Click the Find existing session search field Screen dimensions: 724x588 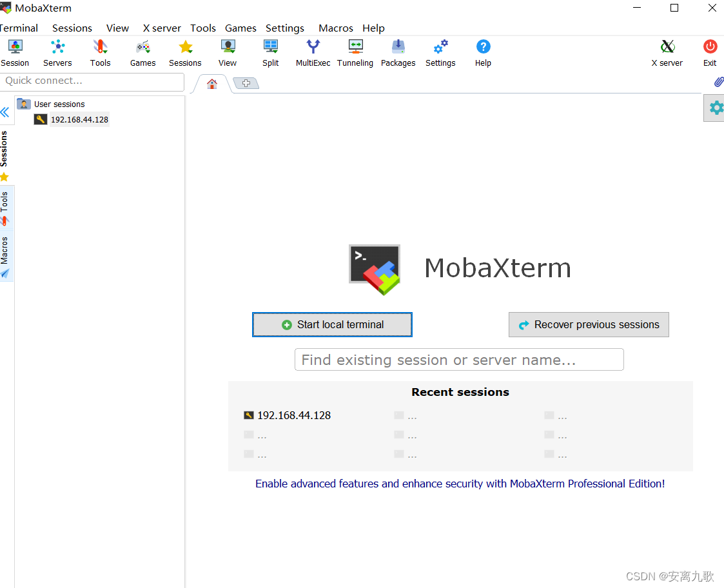pyautogui.click(x=459, y=359)
